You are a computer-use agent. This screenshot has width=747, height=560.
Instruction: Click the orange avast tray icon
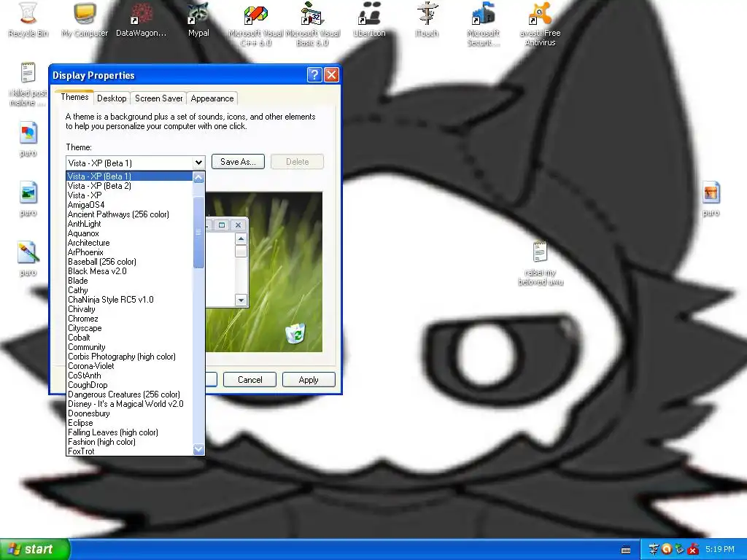667,549
